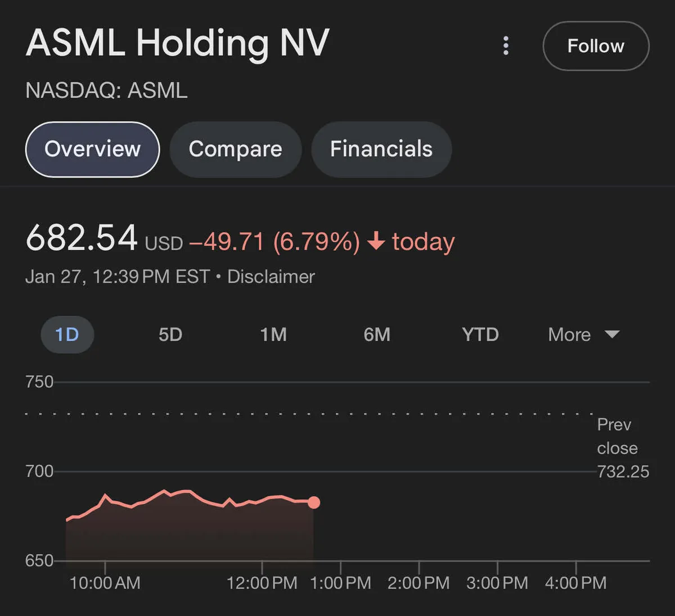Switch to the Overview tab

coord(93,150)
